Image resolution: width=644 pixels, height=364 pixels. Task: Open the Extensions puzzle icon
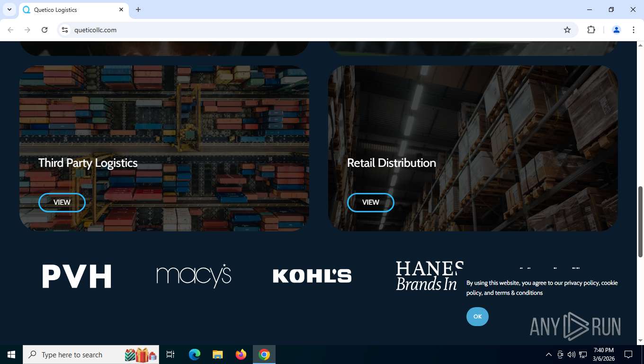(x=591, y=30)
